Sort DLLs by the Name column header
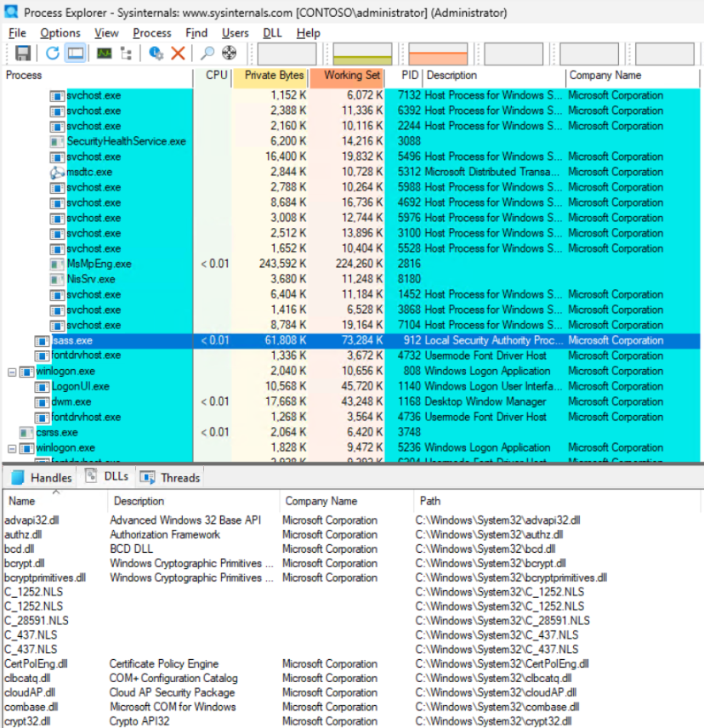The width and height of the screenshot is (704, 728). (55, 502)
